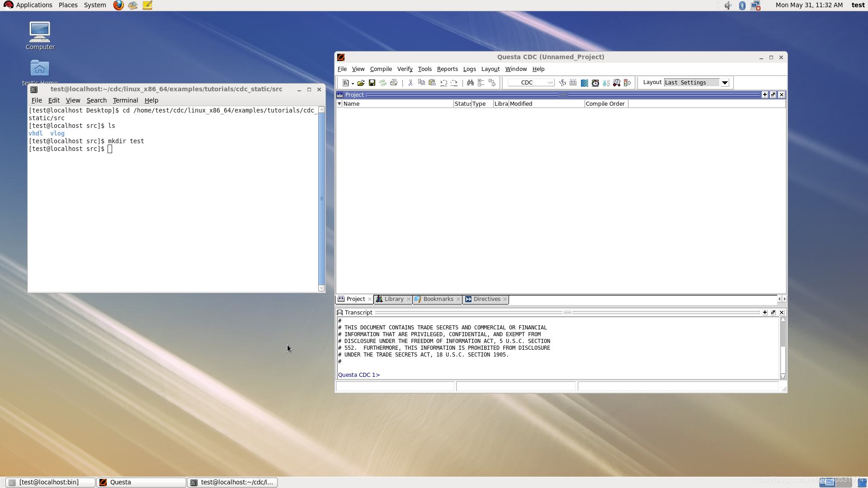
Task: Undock the Transcript panel
Action: click(x=773, y=313)
